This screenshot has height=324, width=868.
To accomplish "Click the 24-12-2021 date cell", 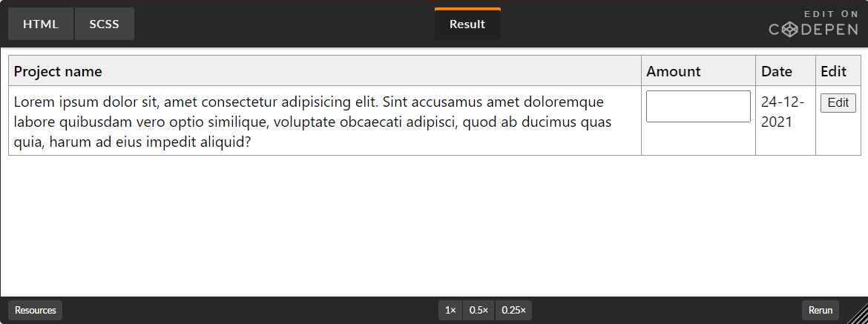I will coord(783,112).
